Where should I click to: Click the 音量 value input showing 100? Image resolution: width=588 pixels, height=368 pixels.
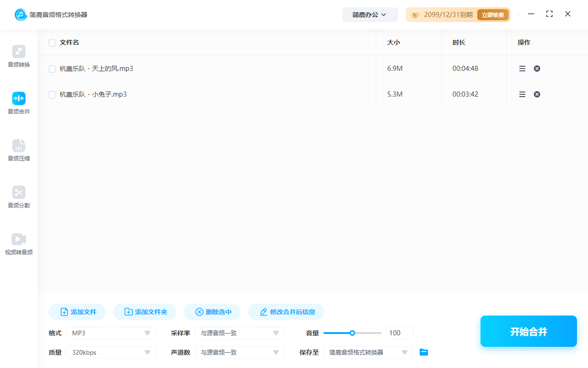click(399, 333)
